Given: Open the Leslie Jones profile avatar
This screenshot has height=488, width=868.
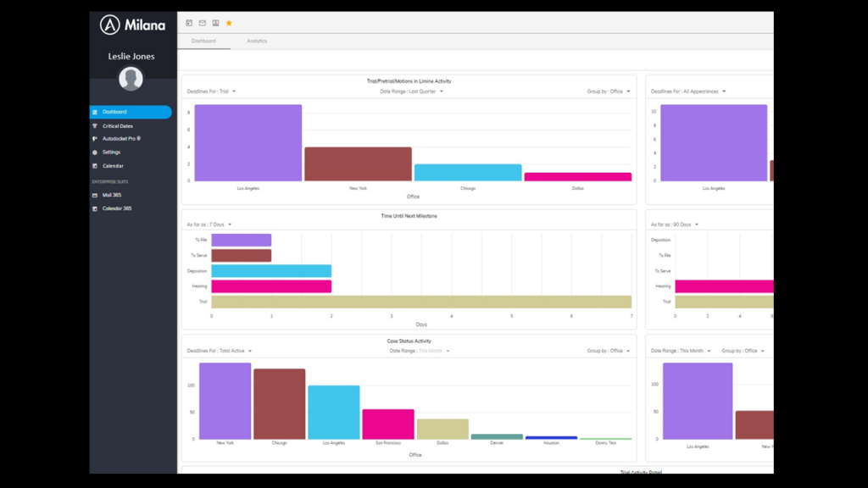Looking at the screenshot, I should [x=131, y=79].
